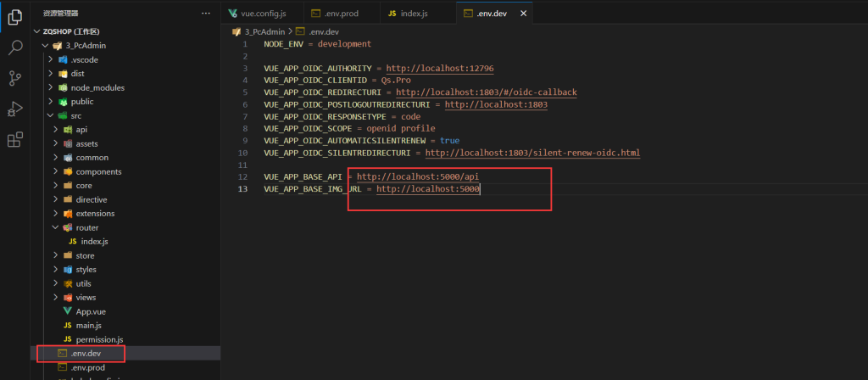Viewport: 868px width, 380px height.
Task: Switch to the .env.prod tab
Action: [x=343, y=14]
